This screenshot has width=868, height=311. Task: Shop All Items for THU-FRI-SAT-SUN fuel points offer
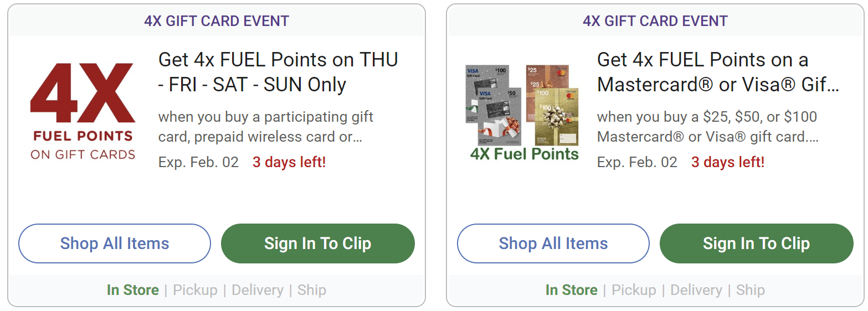(x=115, y=243)
